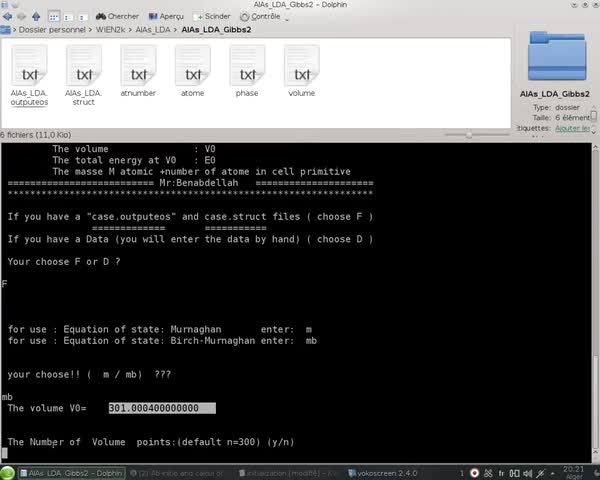Switch to vokoscreen 2.4.0 taskbar entry
This screenshot has width=600, height=480.
pos(383,473)
